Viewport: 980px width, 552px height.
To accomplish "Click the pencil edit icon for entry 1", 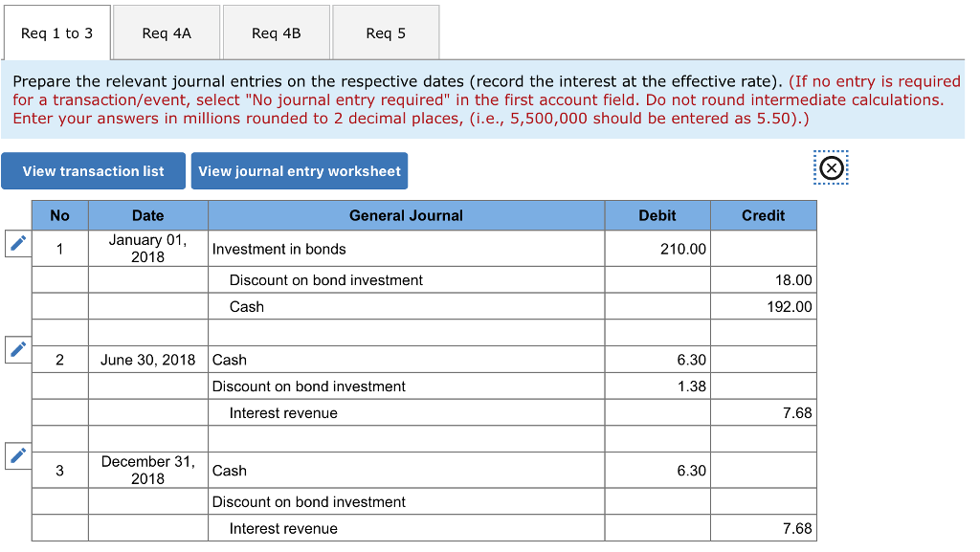I will 18,243.
